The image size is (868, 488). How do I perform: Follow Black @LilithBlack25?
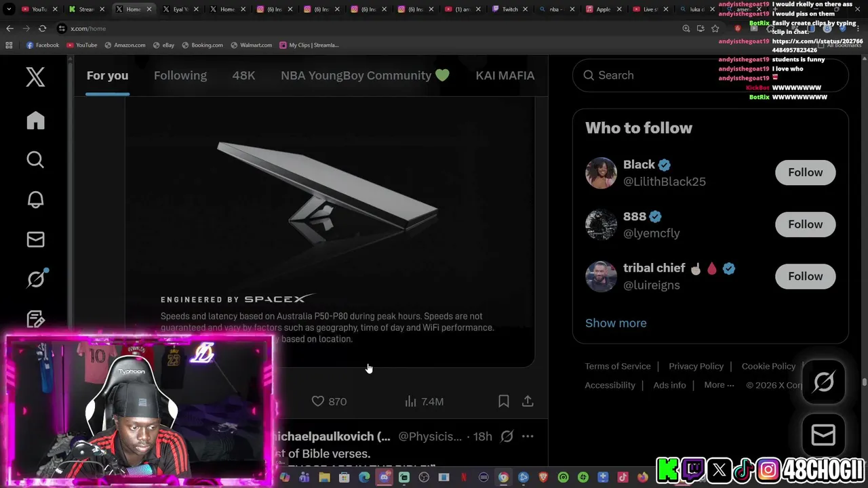tap(805, 172)
